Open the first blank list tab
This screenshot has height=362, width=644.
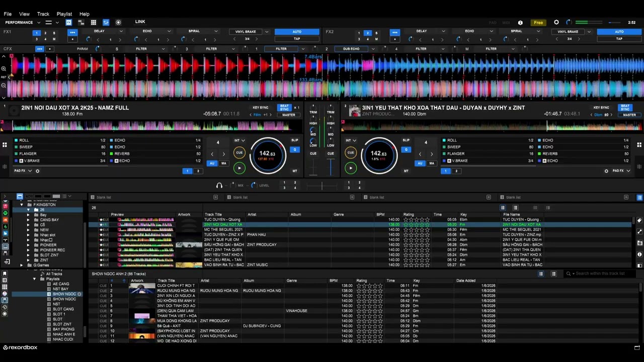pos(104,197)
